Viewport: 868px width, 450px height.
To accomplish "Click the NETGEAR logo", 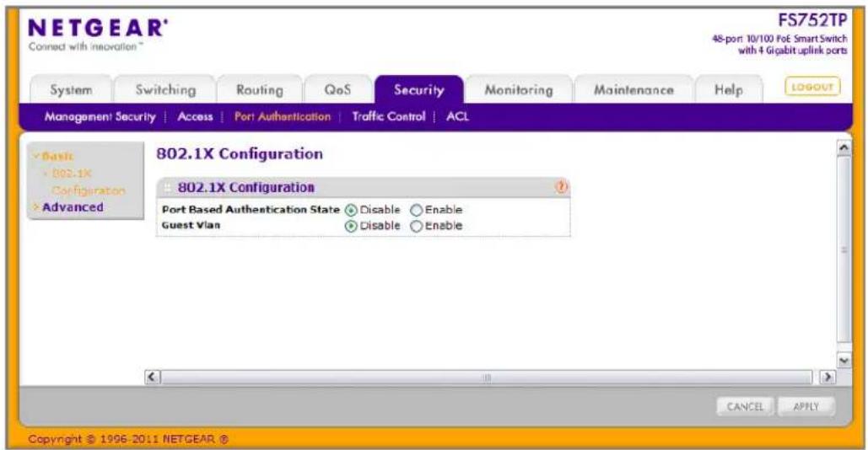I will [98, 28].
